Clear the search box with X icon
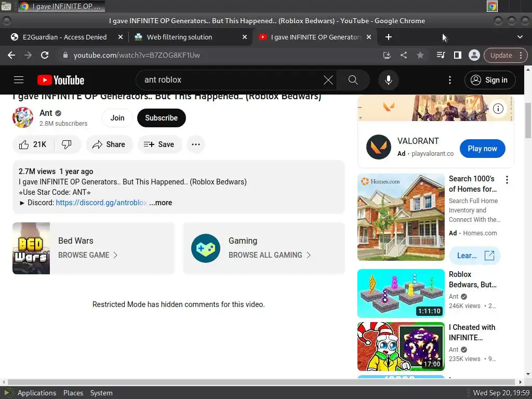 pyautogui.click(x=328, y=80)
